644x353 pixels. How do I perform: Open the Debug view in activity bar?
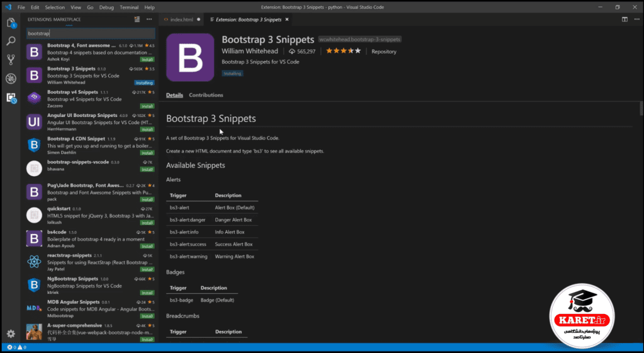pos(11,79)
